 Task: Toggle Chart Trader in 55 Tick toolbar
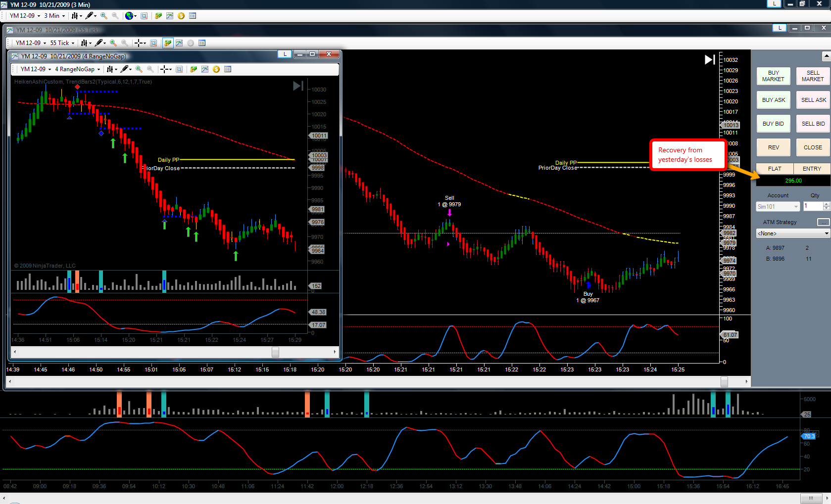click(168, 43)
